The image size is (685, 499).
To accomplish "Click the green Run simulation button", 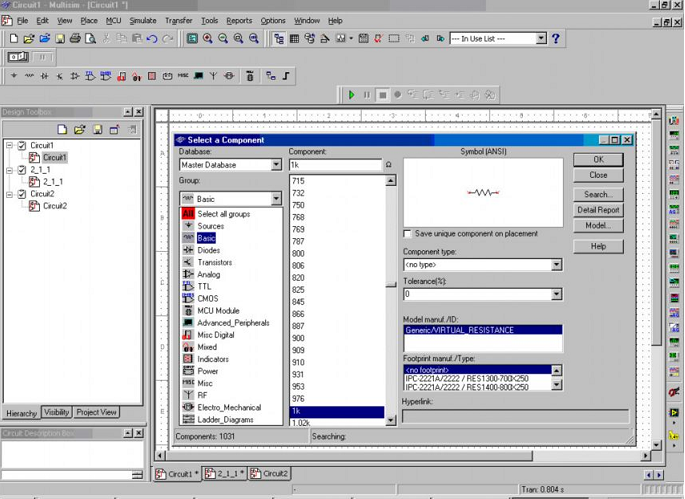I will 351,95.
